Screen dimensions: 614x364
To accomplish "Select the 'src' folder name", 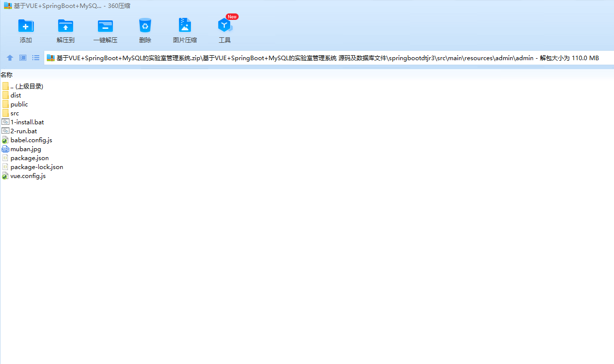I will pos(15,113).
